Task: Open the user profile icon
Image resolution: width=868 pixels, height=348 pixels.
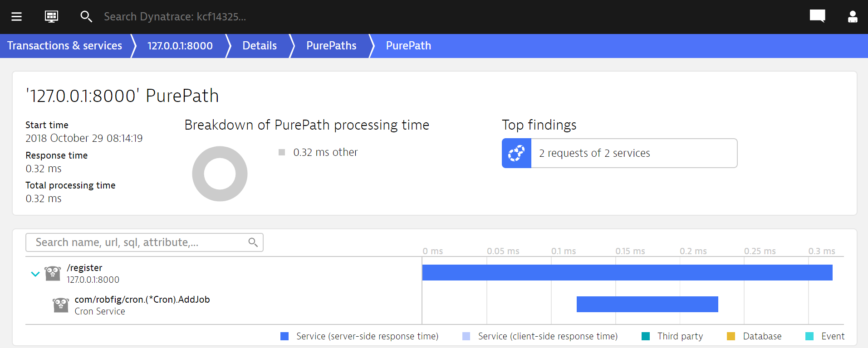Action: pyautogui.click(x=853, y=17)
